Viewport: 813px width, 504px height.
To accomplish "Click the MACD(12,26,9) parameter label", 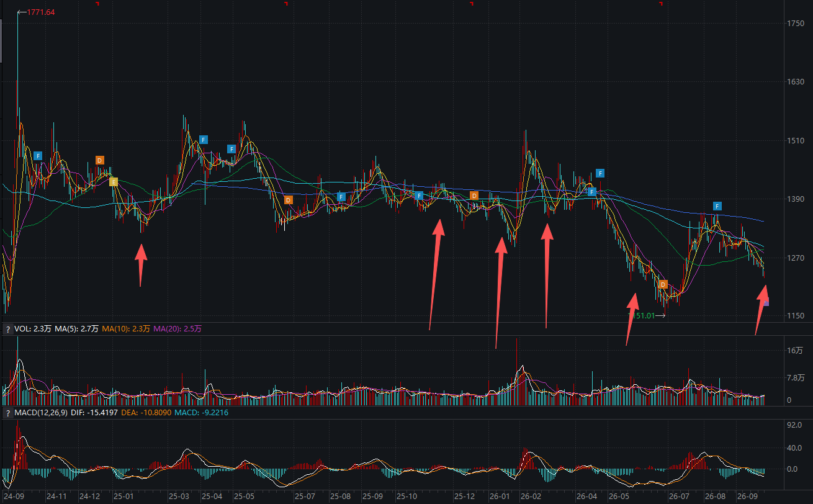I will pos(42,413).
